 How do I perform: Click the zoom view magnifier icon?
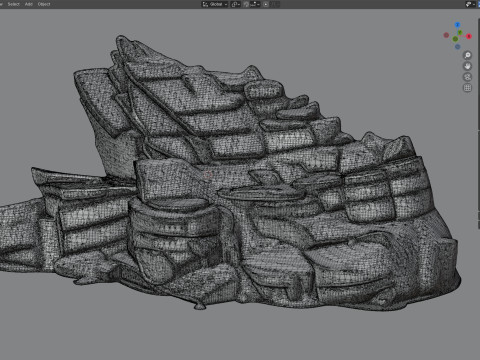[467, 55]
